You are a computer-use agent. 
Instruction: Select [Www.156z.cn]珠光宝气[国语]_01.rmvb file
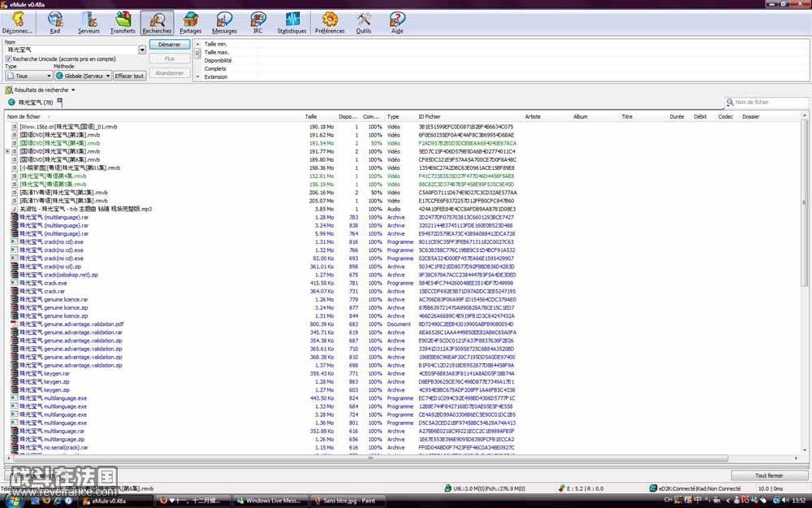point(68,127)
